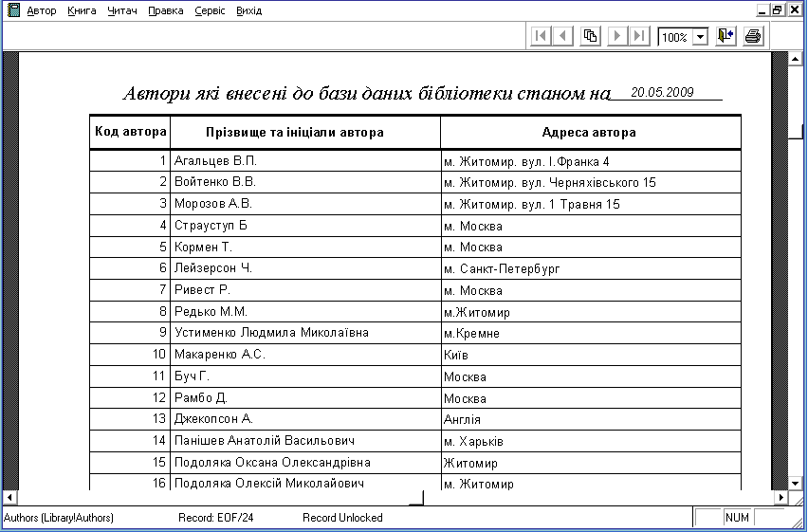Go to first page of report
Viewport: 808px width, 532px height.
(x=541, y=36)
